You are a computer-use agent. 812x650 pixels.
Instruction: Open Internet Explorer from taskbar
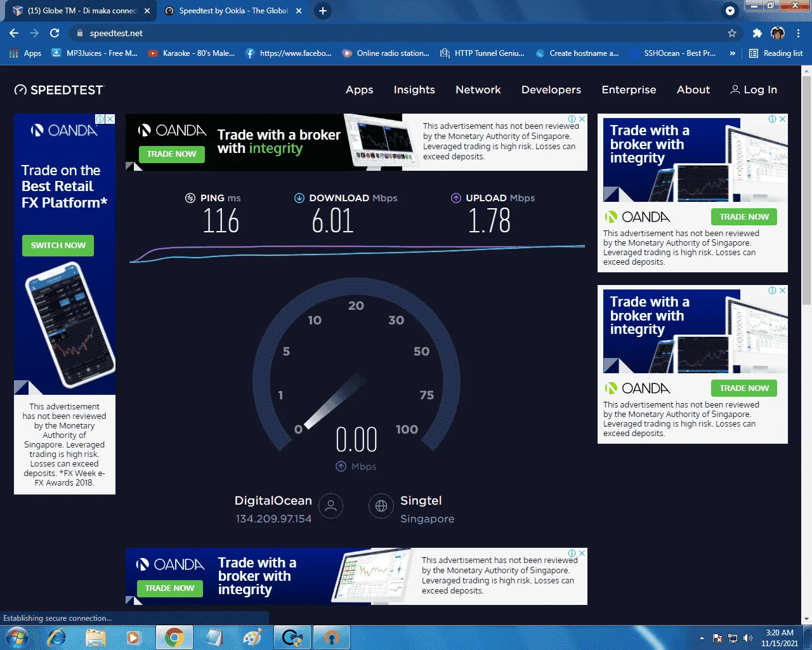56,637
